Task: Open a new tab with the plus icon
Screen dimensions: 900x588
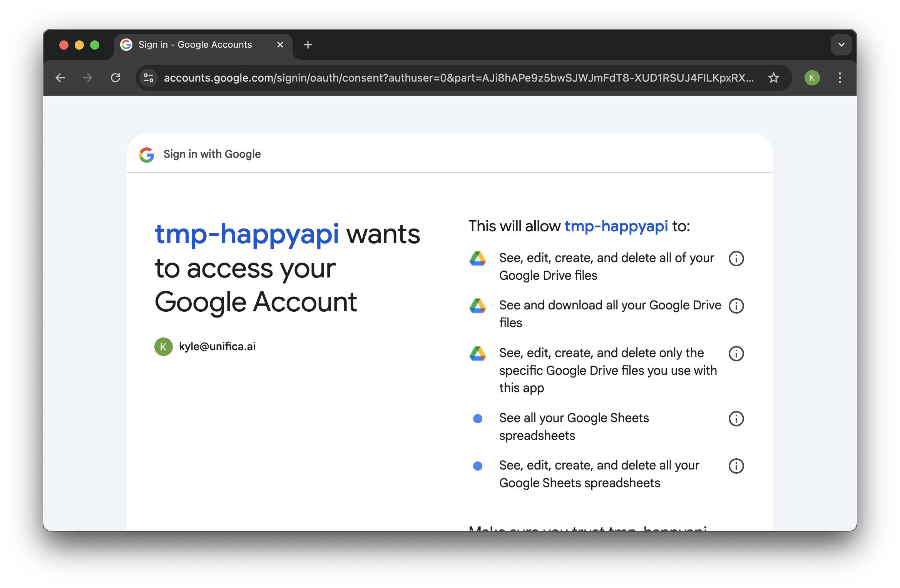Action: (x=308, y=45)
